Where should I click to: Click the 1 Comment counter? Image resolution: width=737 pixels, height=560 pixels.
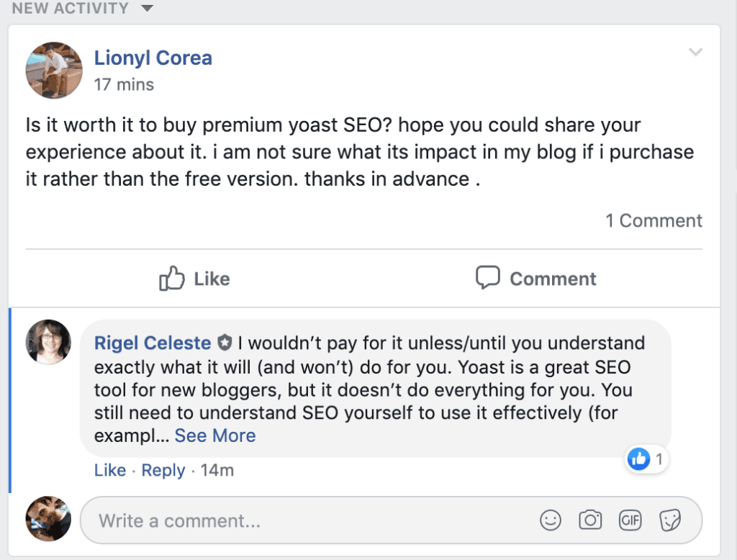(654, 220)
